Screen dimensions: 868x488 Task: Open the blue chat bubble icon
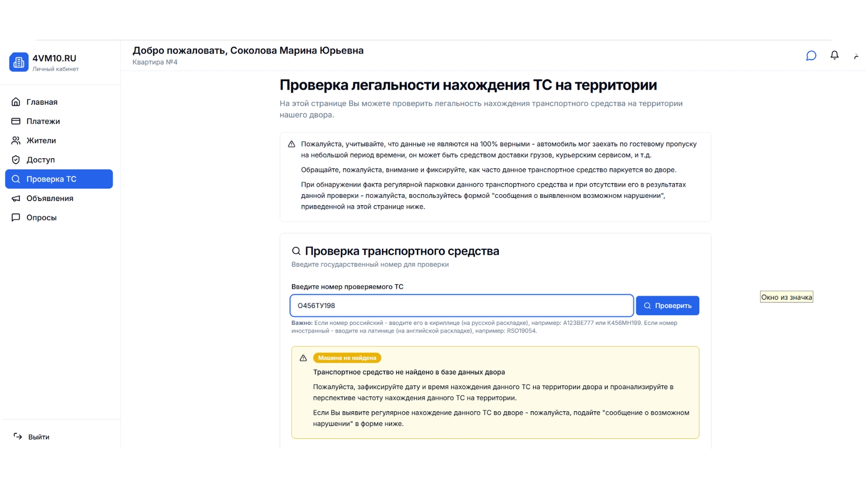[811, 56]
